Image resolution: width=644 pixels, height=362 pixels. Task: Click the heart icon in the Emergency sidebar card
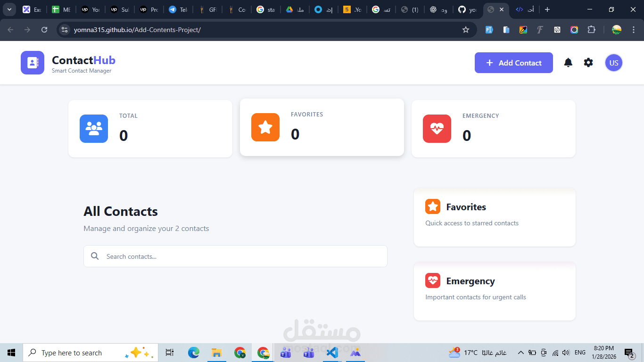point(432,280)
